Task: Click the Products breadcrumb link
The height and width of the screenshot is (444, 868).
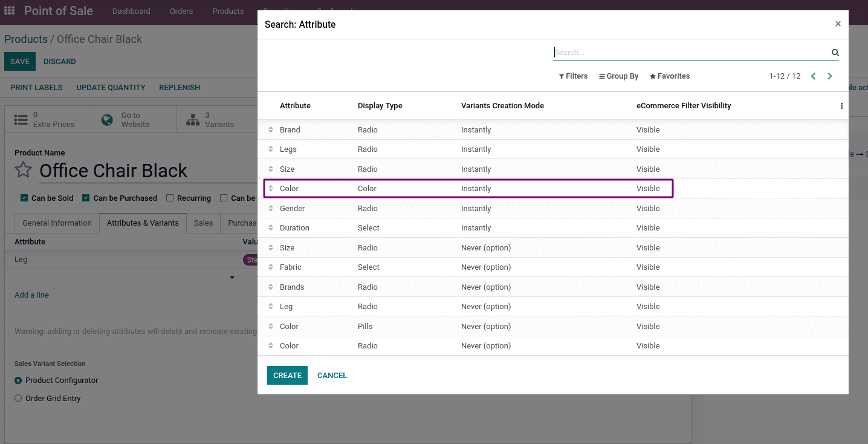Action: coord(26,39)
